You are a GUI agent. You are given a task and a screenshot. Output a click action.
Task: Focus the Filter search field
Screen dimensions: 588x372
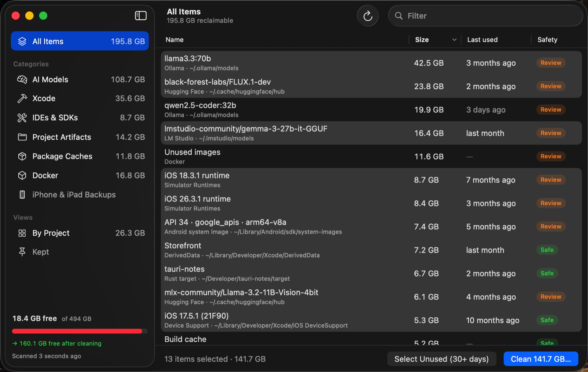[x=485, y=16]
